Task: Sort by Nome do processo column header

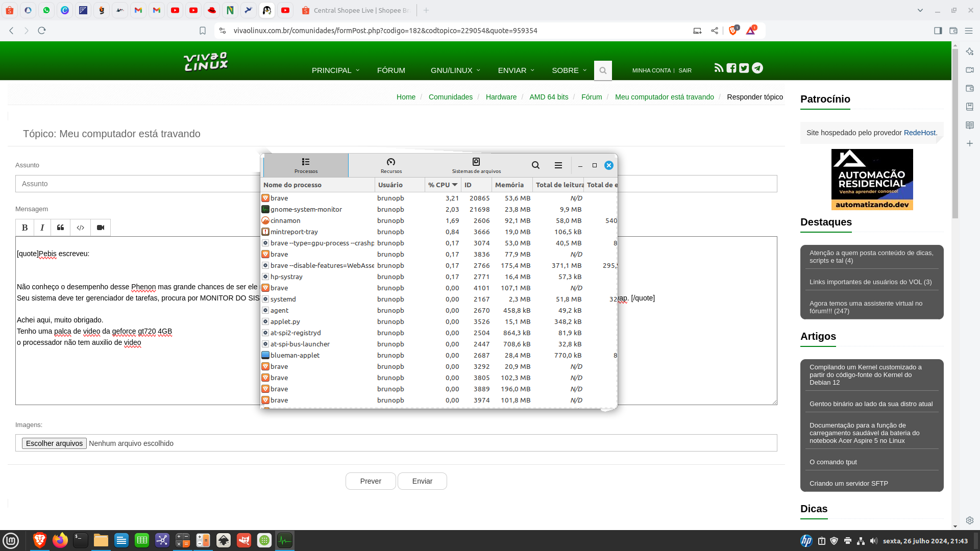Action: point(317,185)
